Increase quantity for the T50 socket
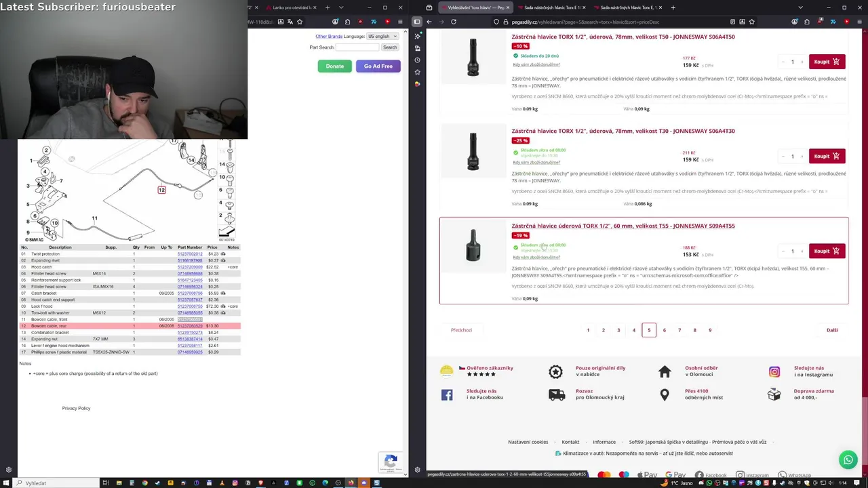Viewport: 868px width, 488px height. [802, 62]
